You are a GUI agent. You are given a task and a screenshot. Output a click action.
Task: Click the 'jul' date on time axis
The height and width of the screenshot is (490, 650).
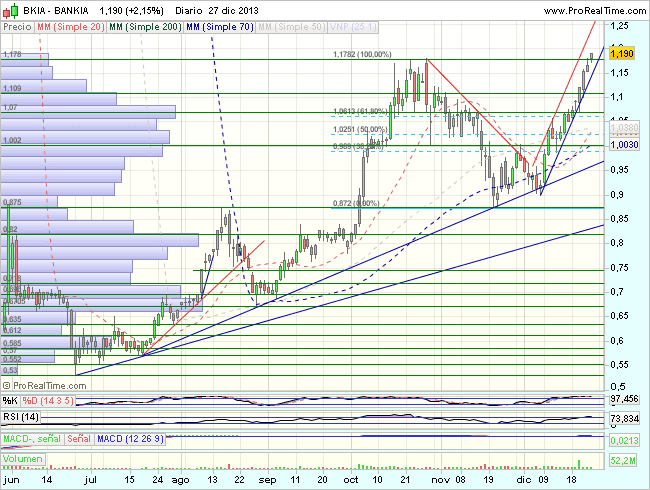90,480
